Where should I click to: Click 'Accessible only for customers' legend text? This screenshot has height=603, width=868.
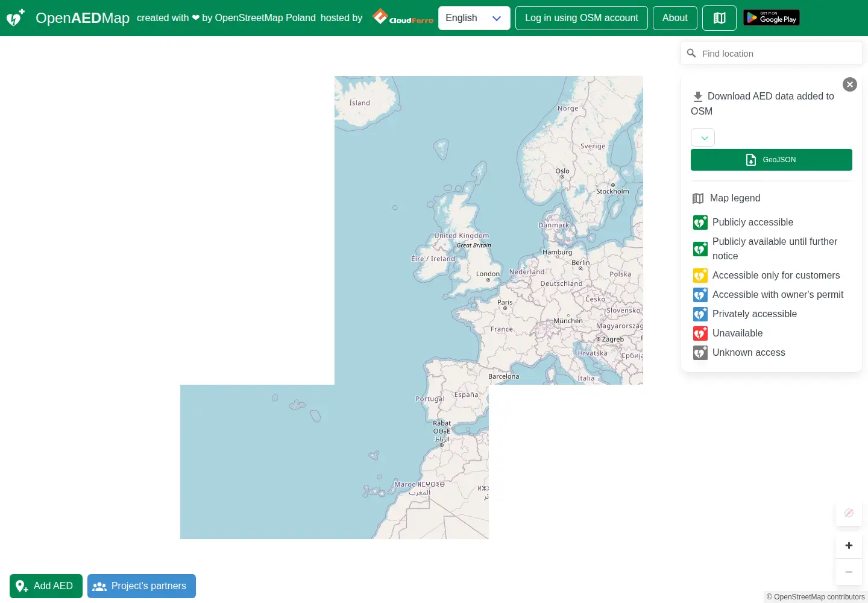point(776,275)
